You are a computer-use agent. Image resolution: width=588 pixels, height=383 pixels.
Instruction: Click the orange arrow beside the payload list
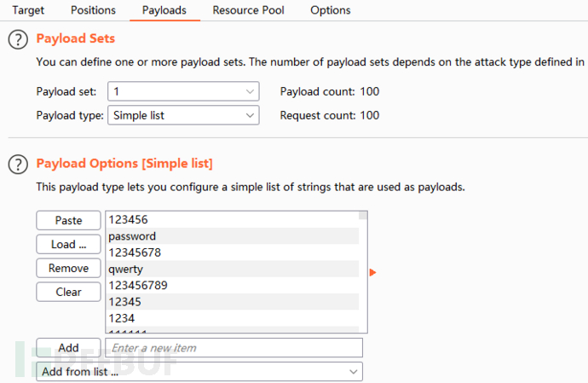(372, 272)
